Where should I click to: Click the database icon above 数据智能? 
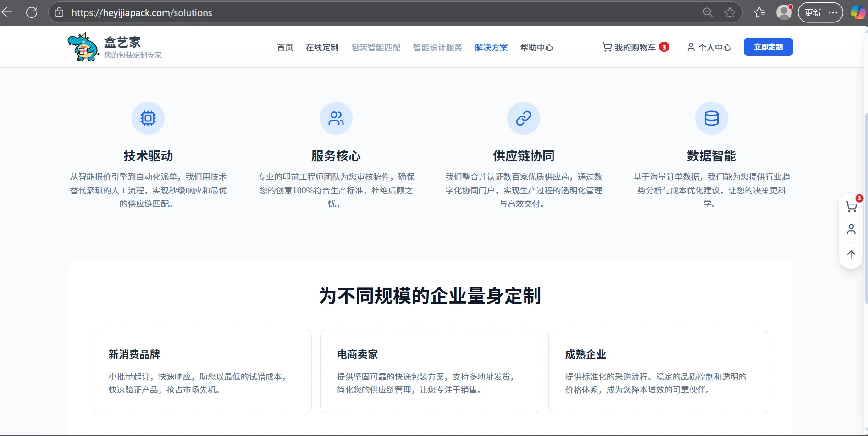coord(711,118)
